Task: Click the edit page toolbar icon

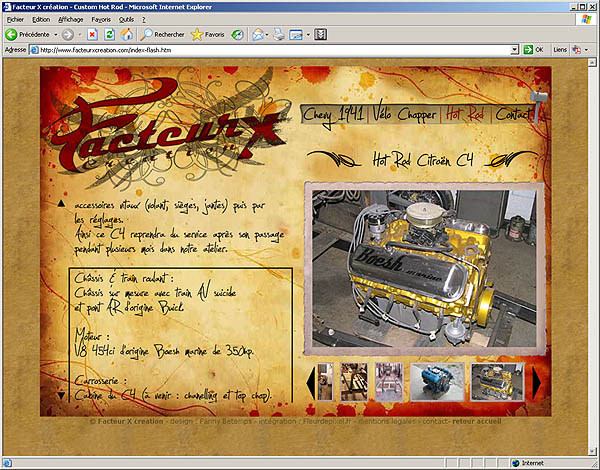Action: [296, 34]
